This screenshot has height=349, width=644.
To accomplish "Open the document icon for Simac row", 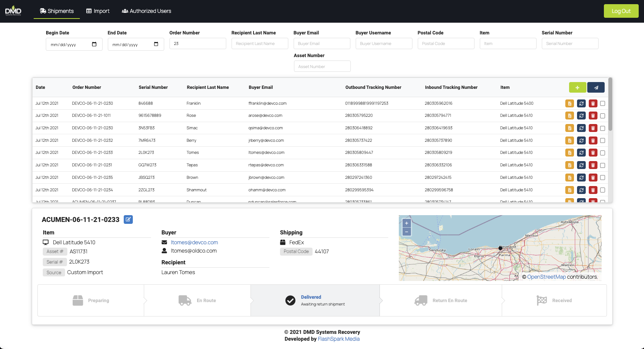I will coord(569,128).
